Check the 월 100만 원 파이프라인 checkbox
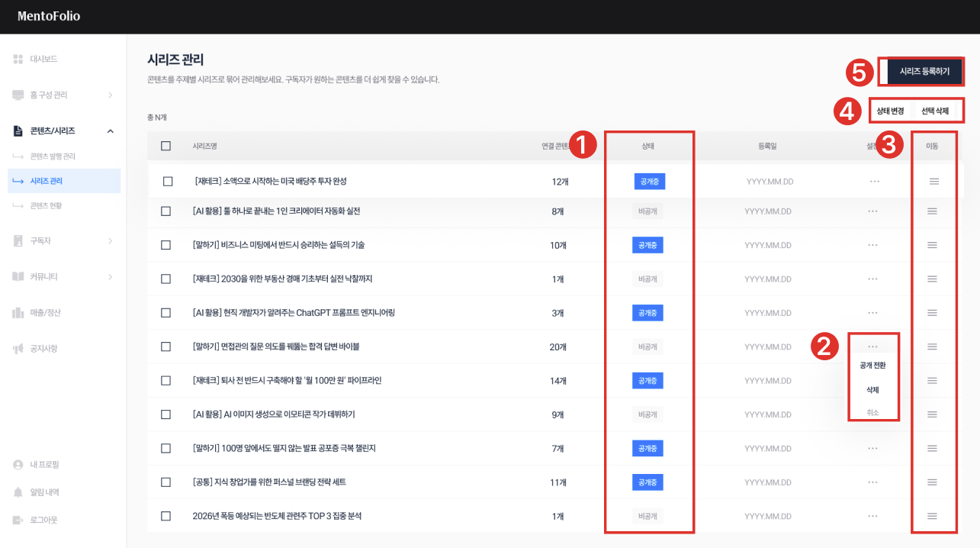This screenshot has width=980, height=548. [x=166, y=380]
